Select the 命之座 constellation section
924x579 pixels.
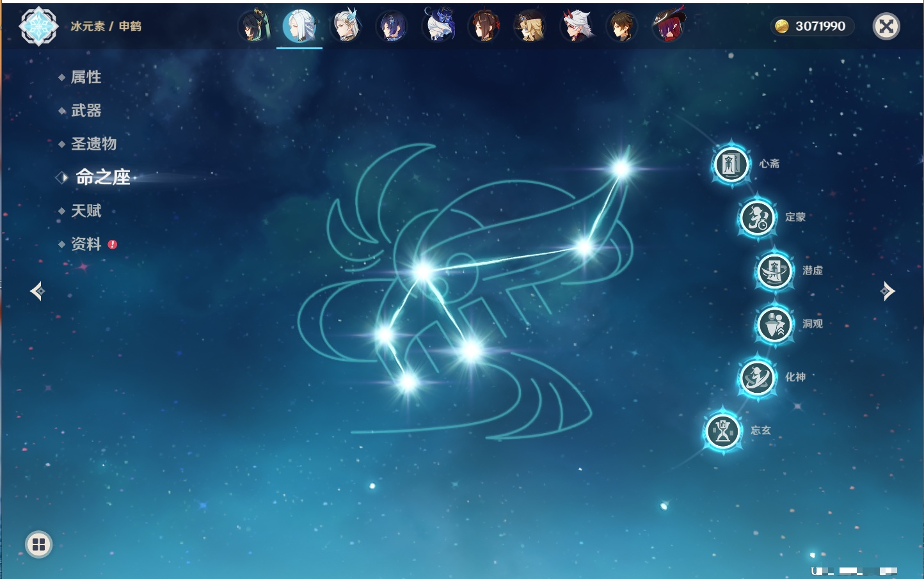[102, 177]
